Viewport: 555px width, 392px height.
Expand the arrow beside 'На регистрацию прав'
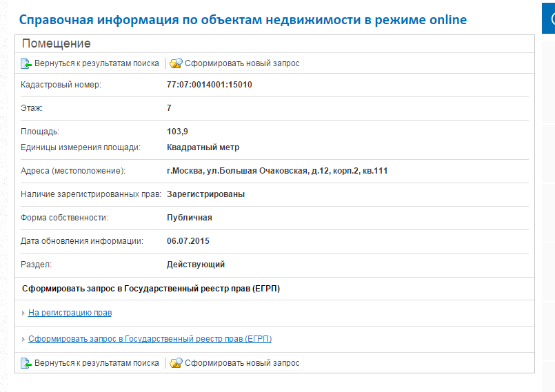coord(23,313)
